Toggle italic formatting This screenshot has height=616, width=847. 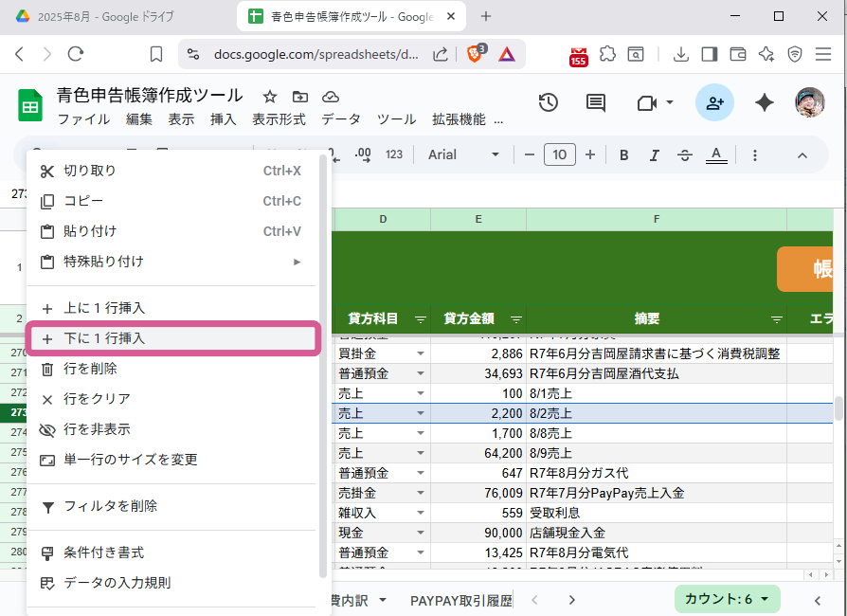654,154
